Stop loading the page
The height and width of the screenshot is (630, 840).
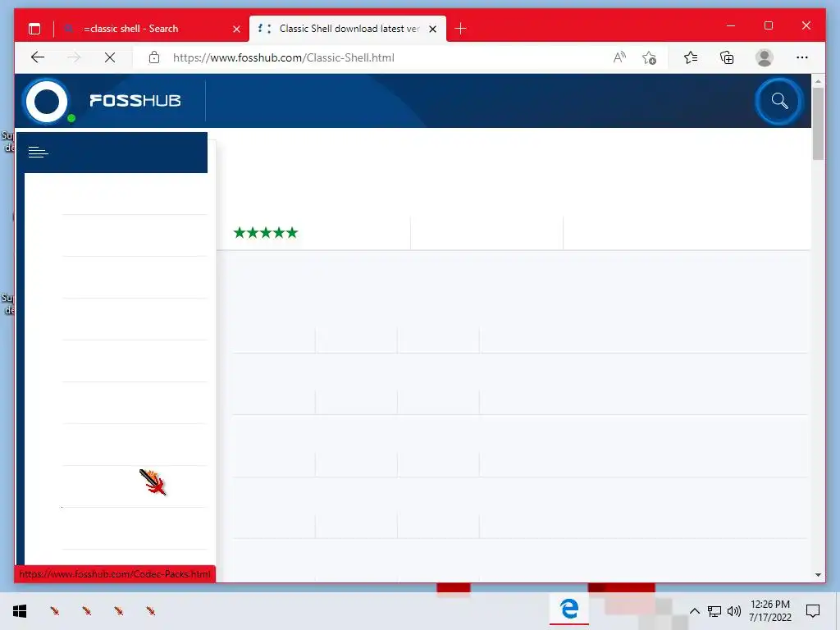pyautogui.click(x=110, y=57)
